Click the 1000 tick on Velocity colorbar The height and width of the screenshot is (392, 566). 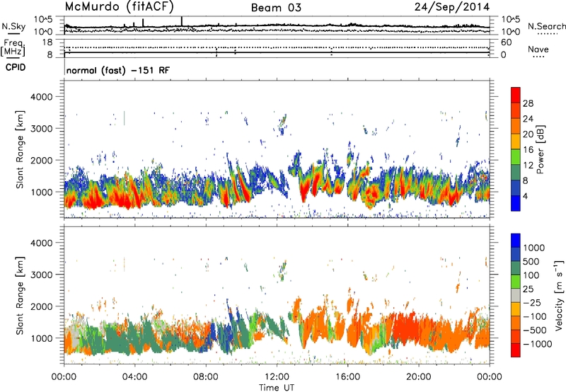tap(534, 248)
